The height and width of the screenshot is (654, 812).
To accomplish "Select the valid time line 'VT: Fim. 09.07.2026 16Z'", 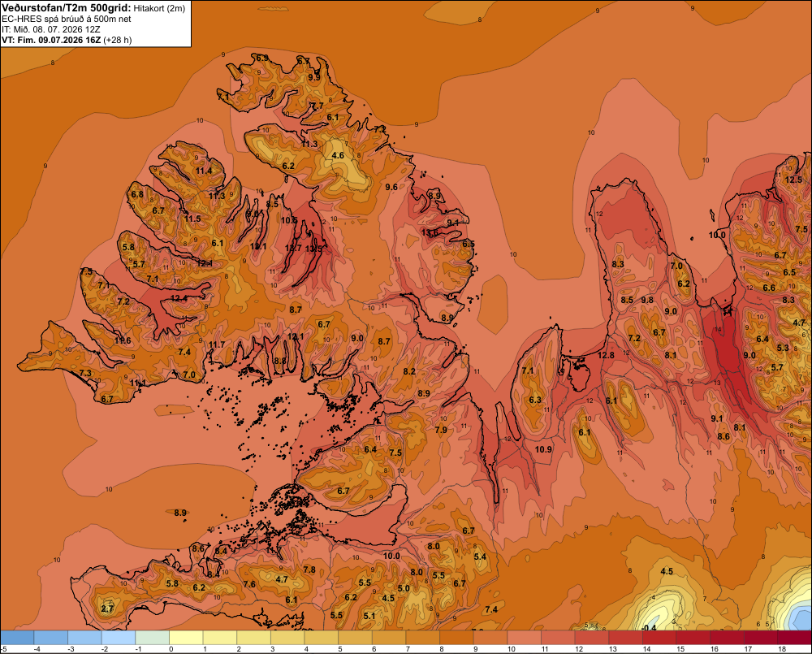I will [50, 40].
